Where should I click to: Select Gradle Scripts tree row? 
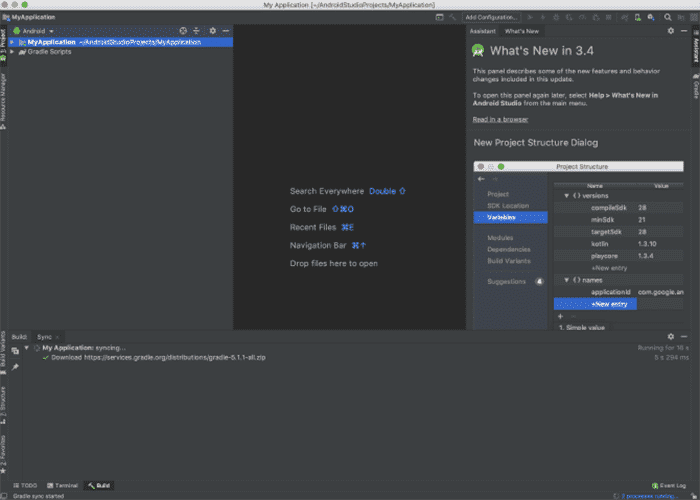121,52
